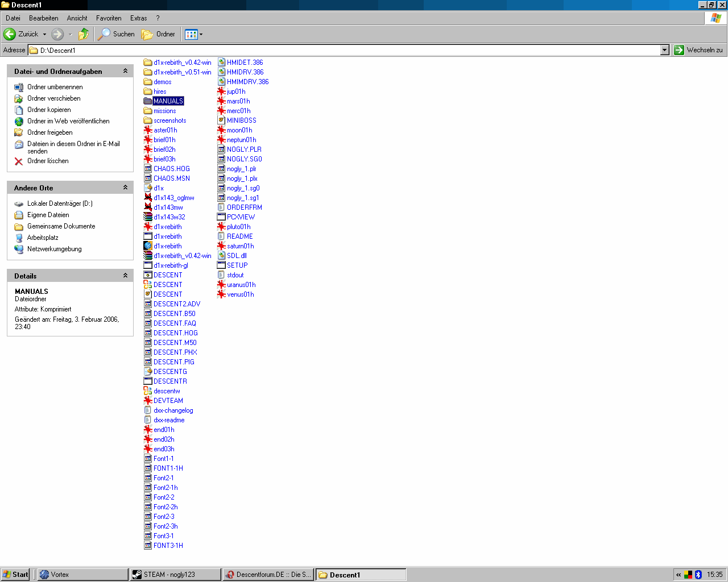
Task: Open the Ansicht menu
Action: point(77,18)
